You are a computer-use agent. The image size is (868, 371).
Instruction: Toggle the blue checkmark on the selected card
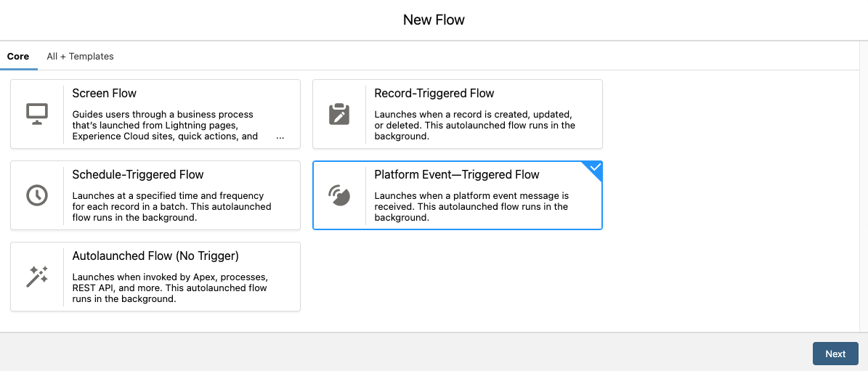(x=595, y=168)
